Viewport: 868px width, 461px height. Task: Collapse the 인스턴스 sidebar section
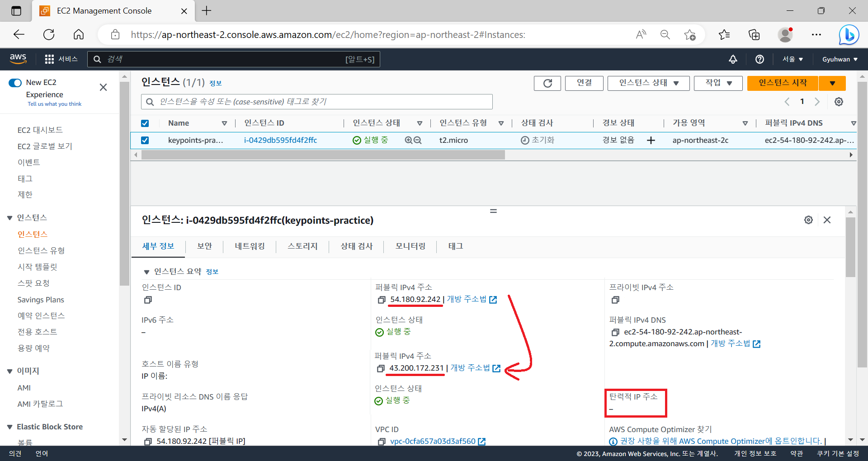point(9,218)
